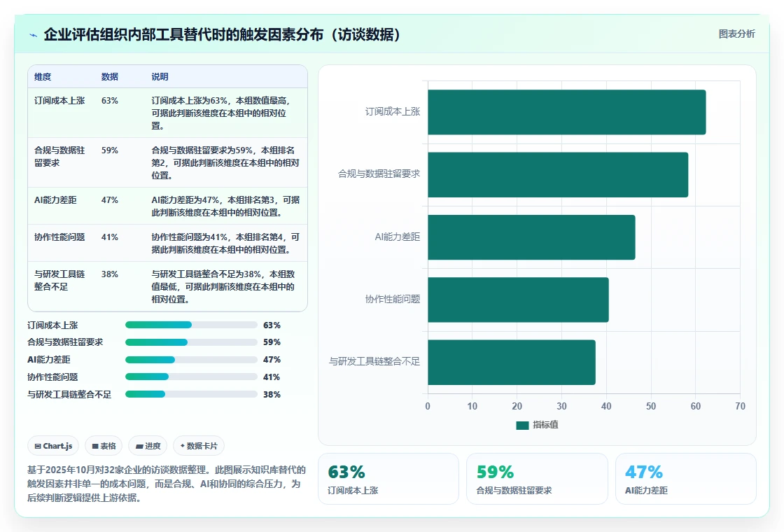Screen dimensions: 784x532
Task: Click the y-axis label 与研发工具链整合不足
Action: click(x=374, y=361)
